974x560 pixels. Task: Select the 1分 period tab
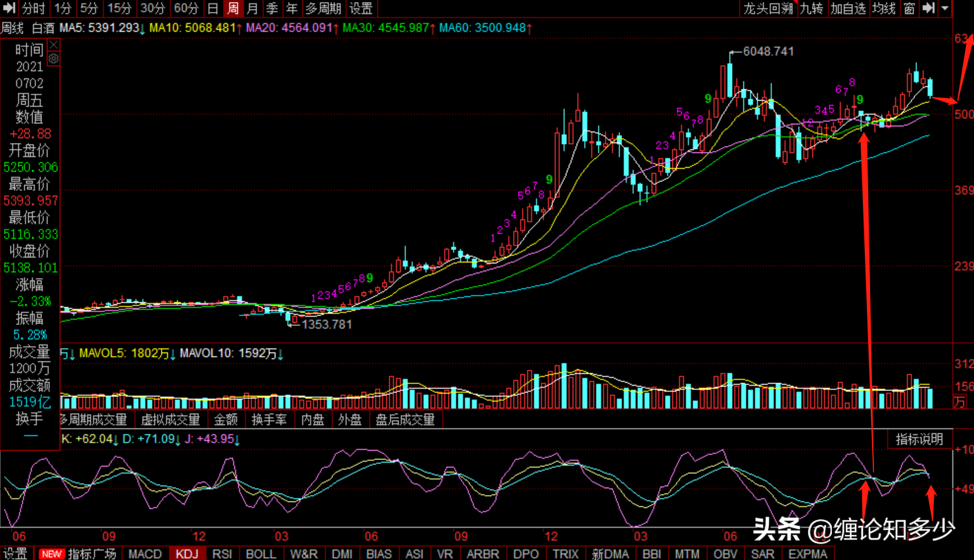pos(62,8)
